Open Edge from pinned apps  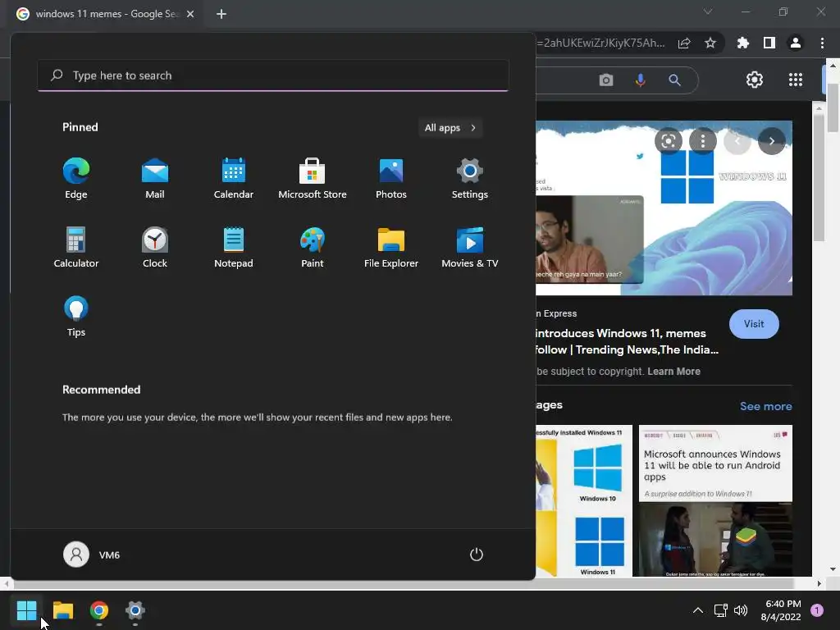[76, 178]
